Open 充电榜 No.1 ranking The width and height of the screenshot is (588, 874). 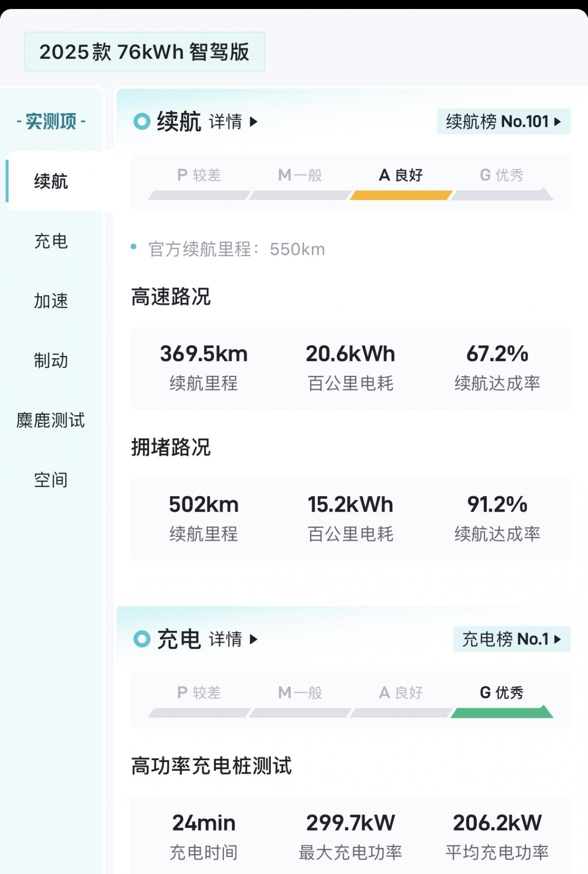pos(512,639)
